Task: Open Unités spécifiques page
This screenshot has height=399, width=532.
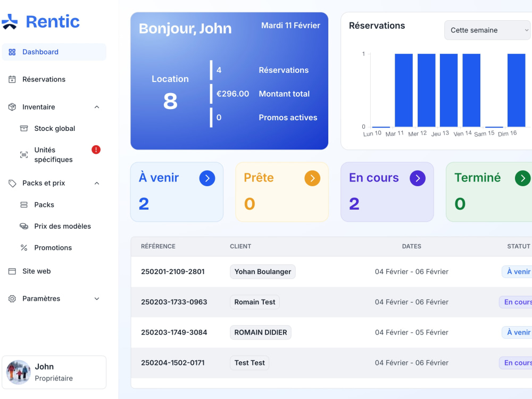Action: tap(54, 155)
